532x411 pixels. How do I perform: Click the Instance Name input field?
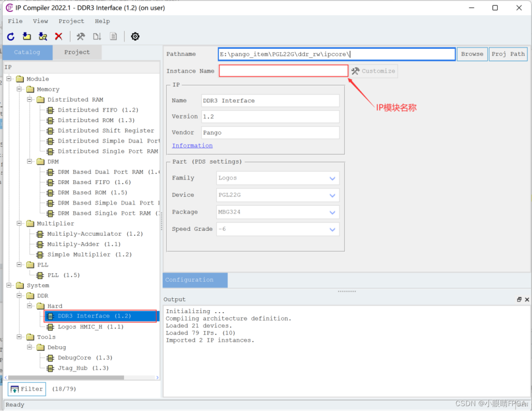[283, 71]
